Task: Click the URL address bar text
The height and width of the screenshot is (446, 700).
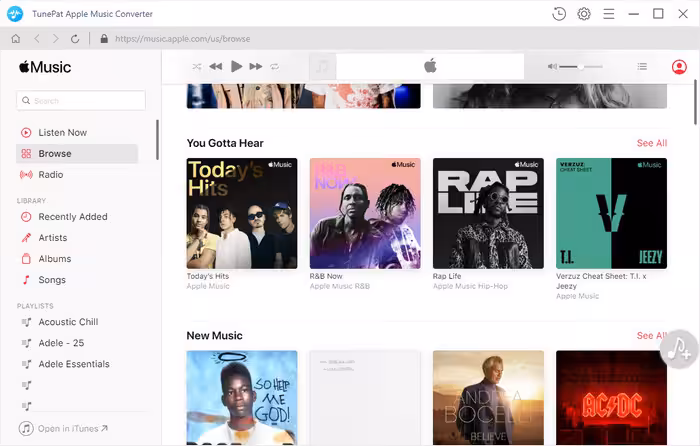Action: [x=183, y=39]
